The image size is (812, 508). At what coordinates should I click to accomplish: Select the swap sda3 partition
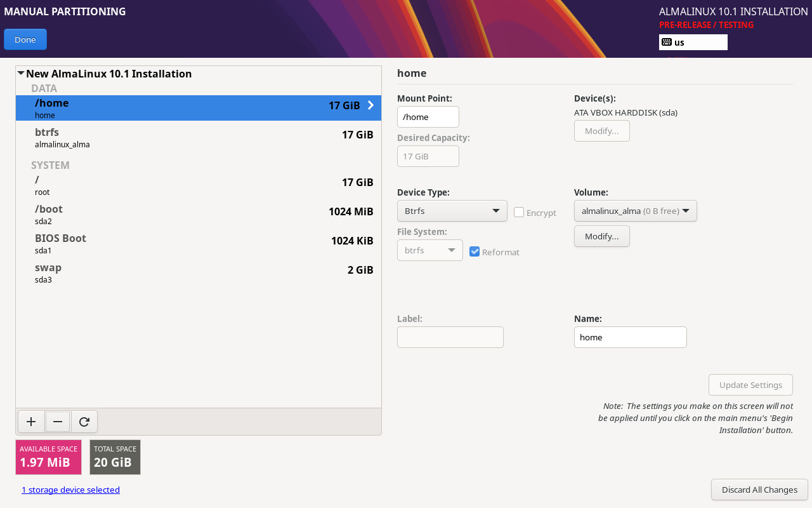click(x=198, y=273)
